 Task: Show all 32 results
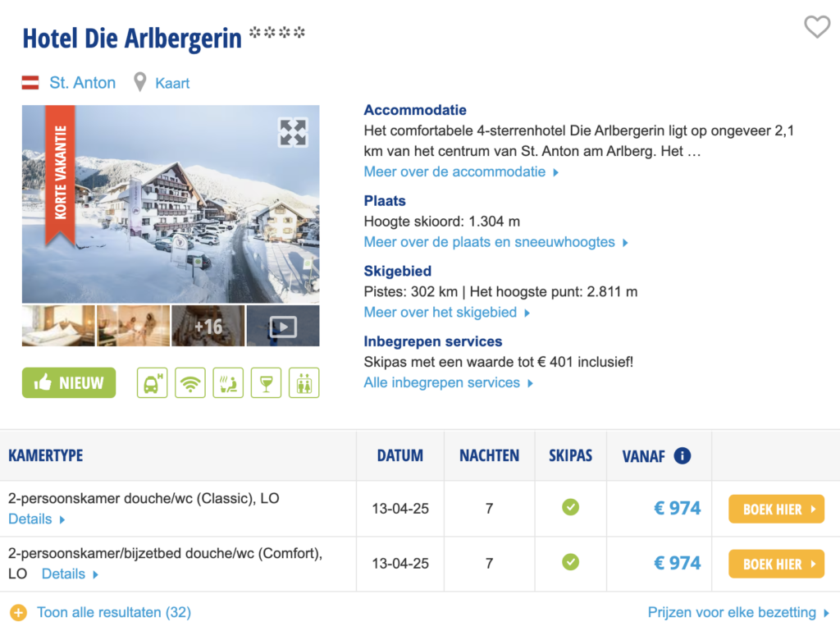[113, 612]
